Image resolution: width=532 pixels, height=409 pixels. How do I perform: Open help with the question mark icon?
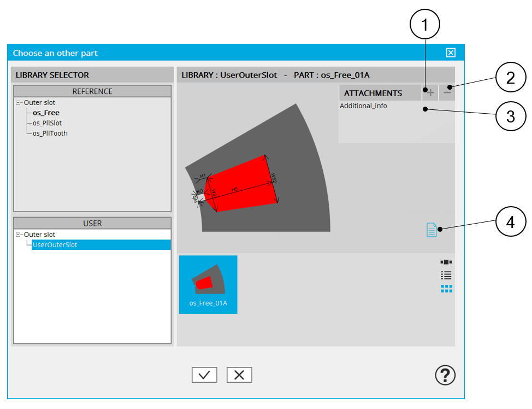click(x=445, y=375)
